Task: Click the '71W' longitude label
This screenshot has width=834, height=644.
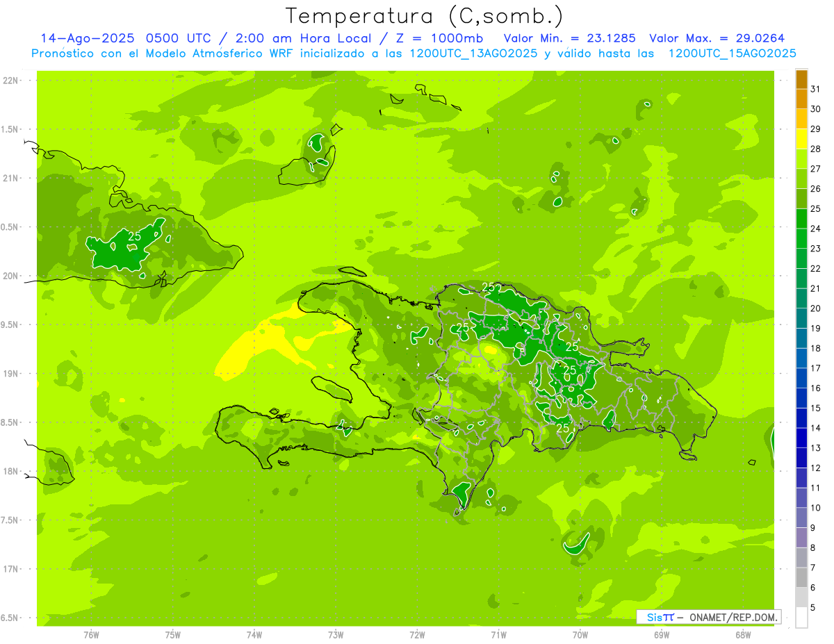Action: (x=498, y=635)
